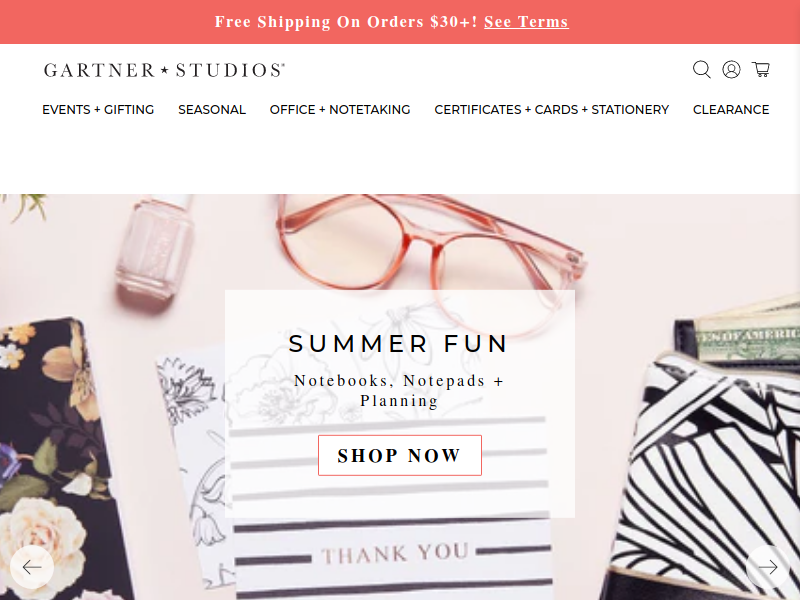Click the star in Gartner Studios logo
This screenshot has width=800, height=600.
pyautogui.click(x=164, y=70)
